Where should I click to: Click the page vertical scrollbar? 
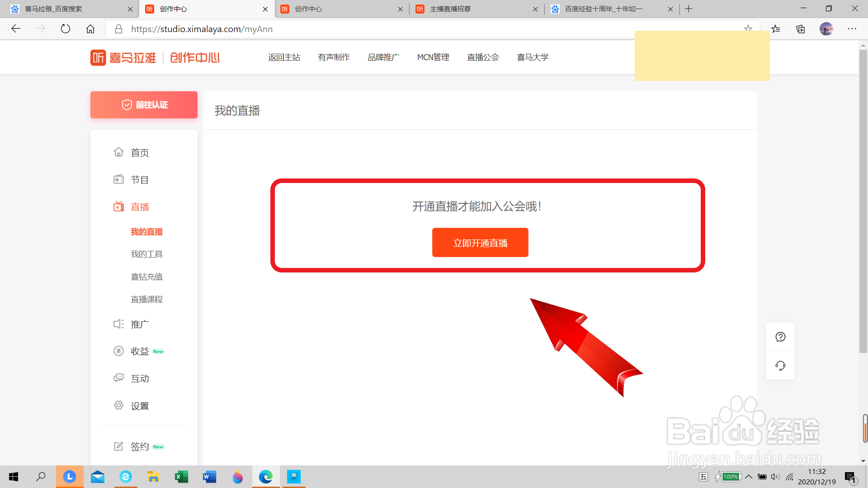[x=863, y=201]
